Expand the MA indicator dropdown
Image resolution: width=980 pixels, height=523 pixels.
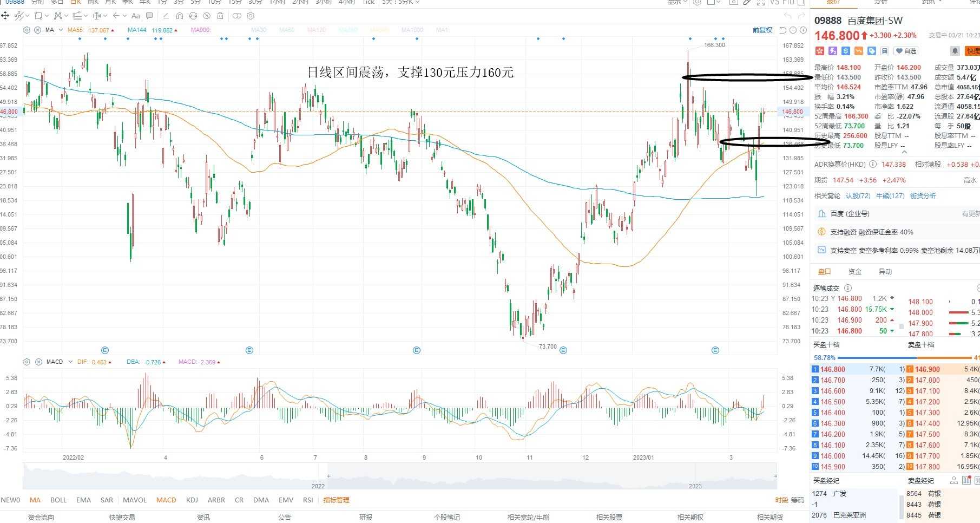(x=61, y=30)
